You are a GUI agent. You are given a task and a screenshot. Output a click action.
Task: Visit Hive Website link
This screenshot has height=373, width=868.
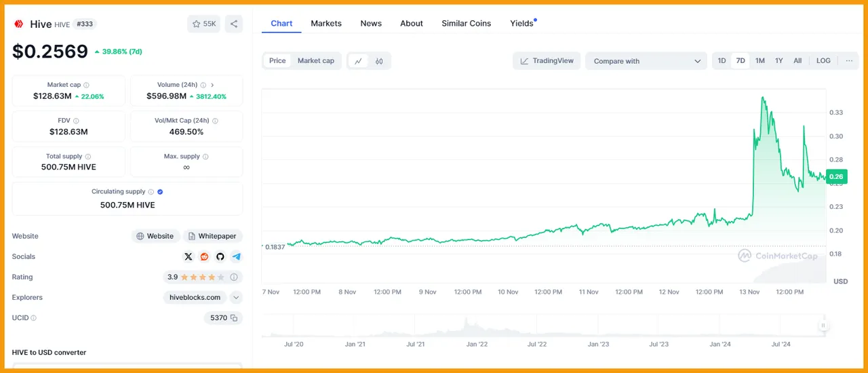[x=155, y=236]
